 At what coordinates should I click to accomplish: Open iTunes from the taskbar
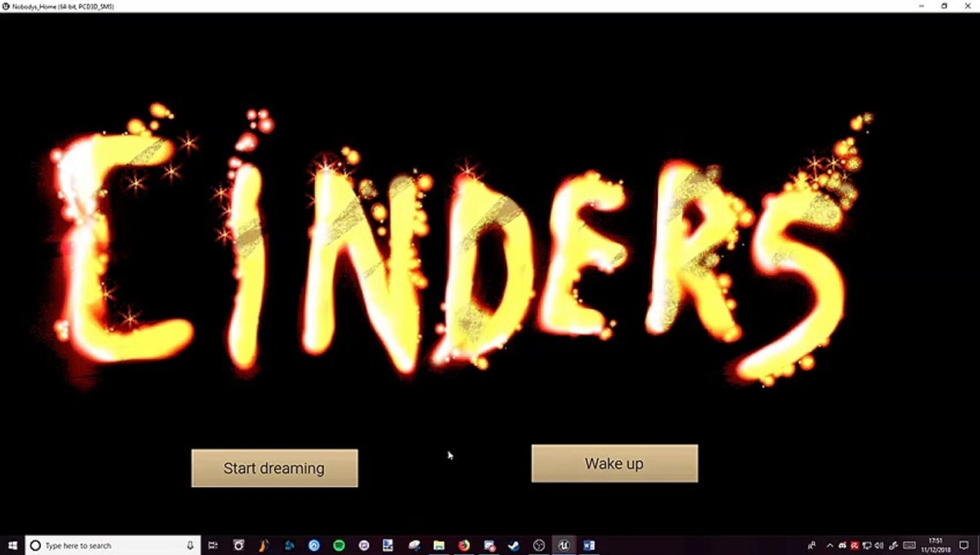coord(364,546)
